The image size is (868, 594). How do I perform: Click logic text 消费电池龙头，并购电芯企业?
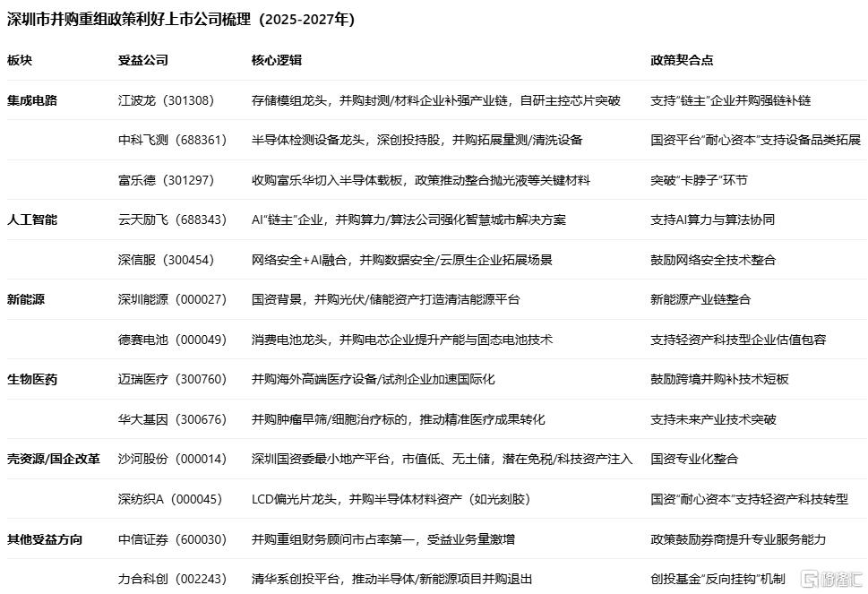tap(332, 340)
